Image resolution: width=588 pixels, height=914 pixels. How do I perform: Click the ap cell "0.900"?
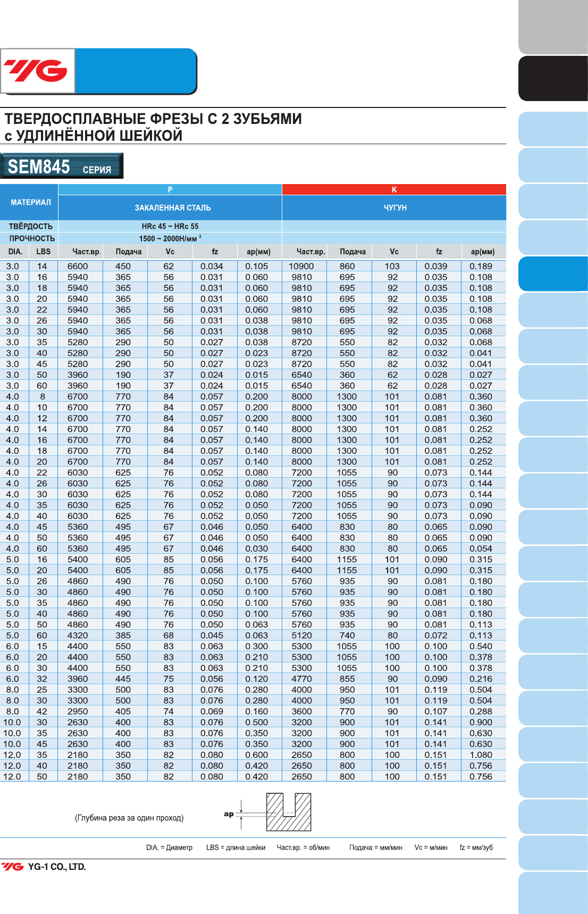click(481, 722)
